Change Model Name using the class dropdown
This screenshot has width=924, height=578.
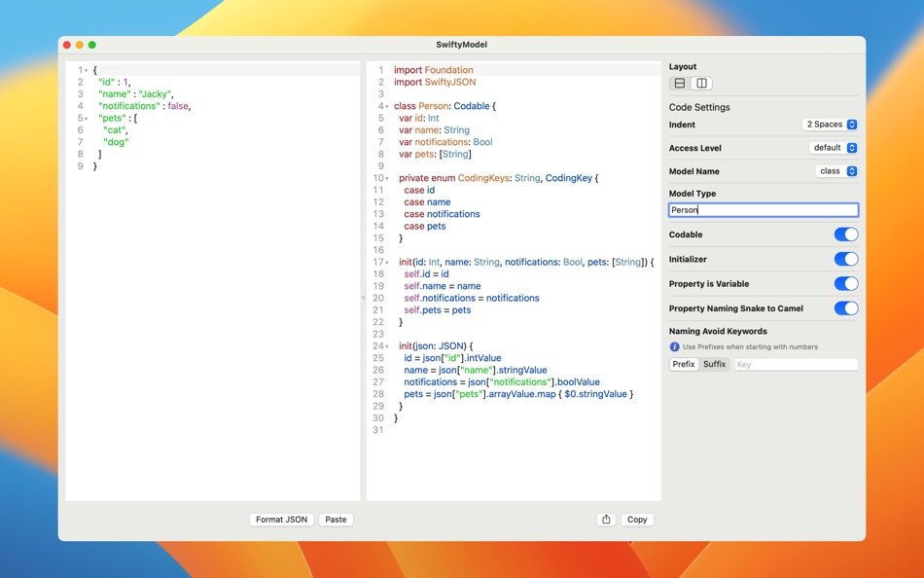tap(835, 170)
